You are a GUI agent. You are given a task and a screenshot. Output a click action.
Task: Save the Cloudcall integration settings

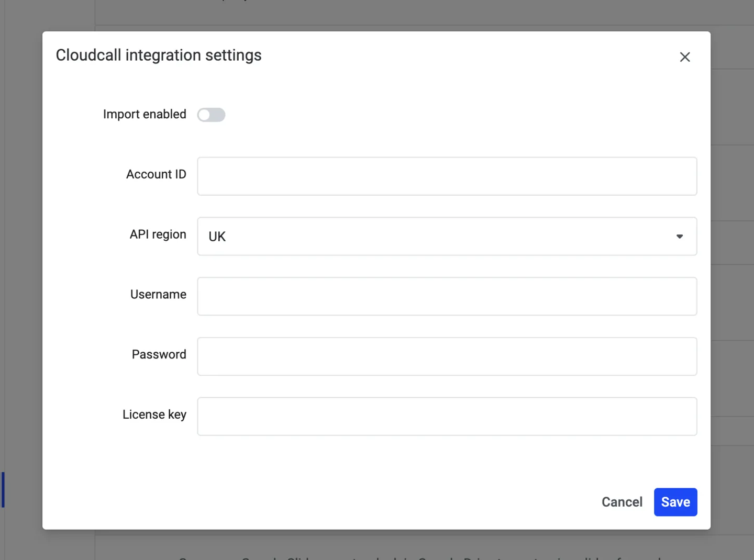point(675,502)
